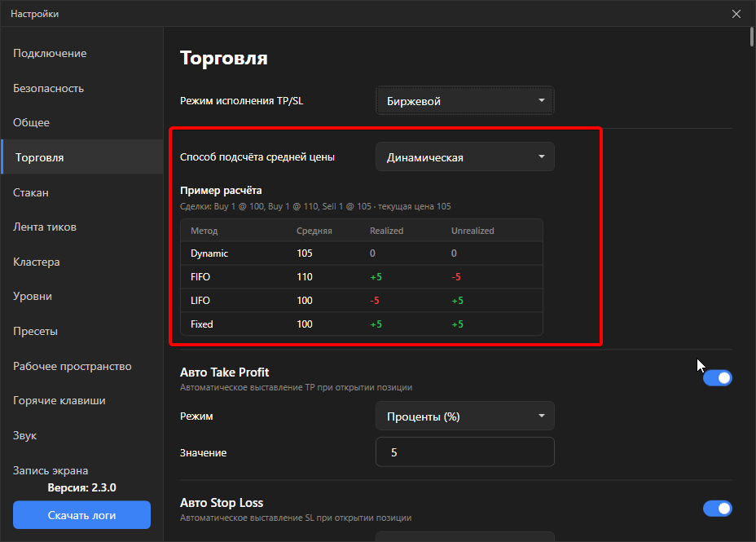
Task: Turn off the Авто Stop Loss toggle
Action: click(x=718, y=509)
